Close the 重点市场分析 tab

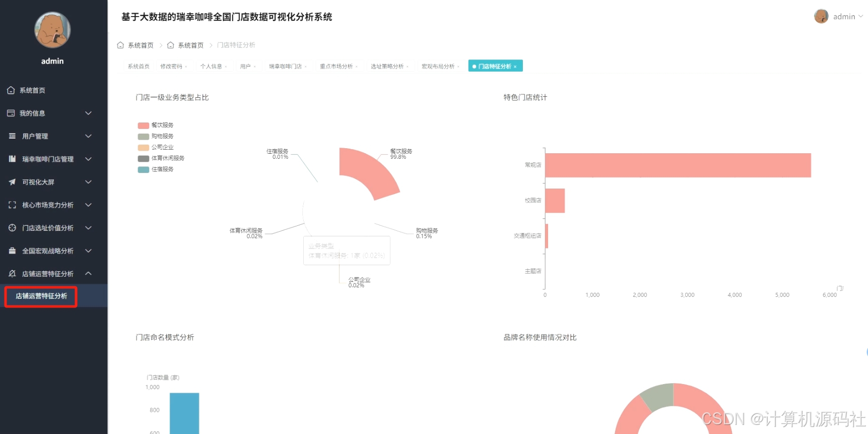point(357,67)
